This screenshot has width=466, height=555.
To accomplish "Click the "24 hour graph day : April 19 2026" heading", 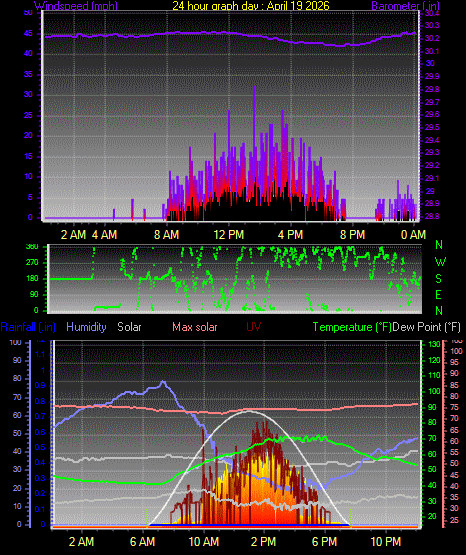I will pos(251,6).
